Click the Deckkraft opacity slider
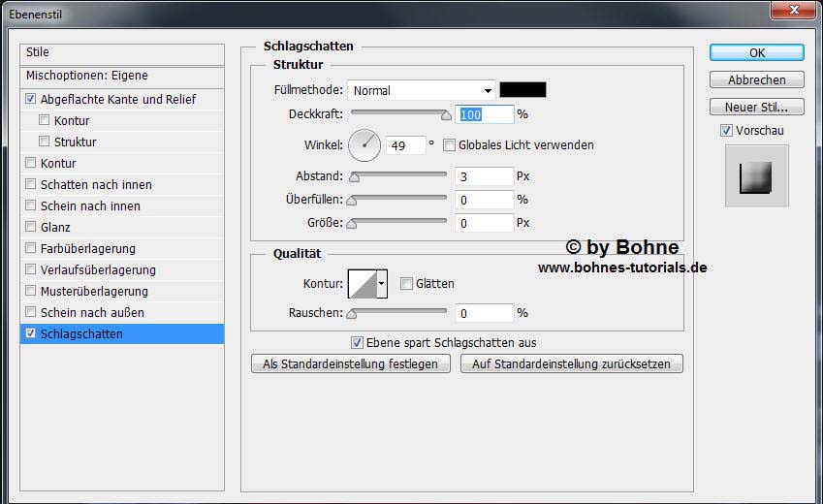 (x=399, y=114)
